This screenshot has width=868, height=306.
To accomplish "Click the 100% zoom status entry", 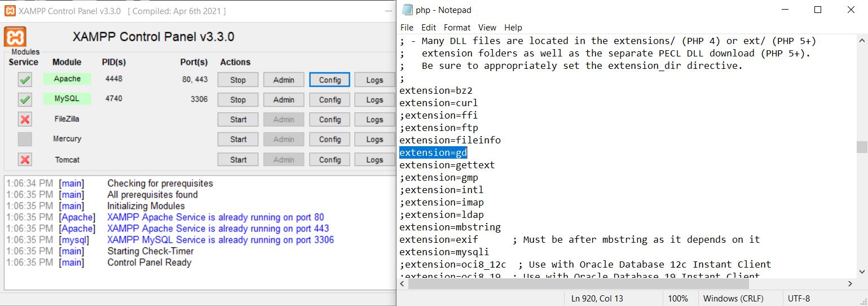I will click(678, 299).
